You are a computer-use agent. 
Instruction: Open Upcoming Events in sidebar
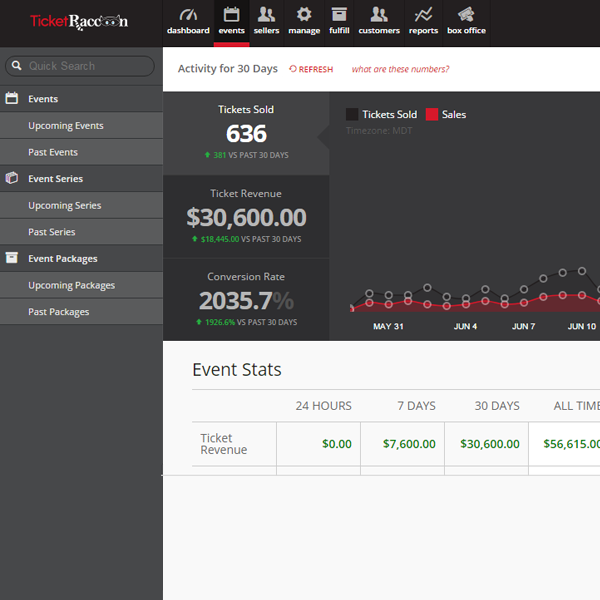coord(66,126)
